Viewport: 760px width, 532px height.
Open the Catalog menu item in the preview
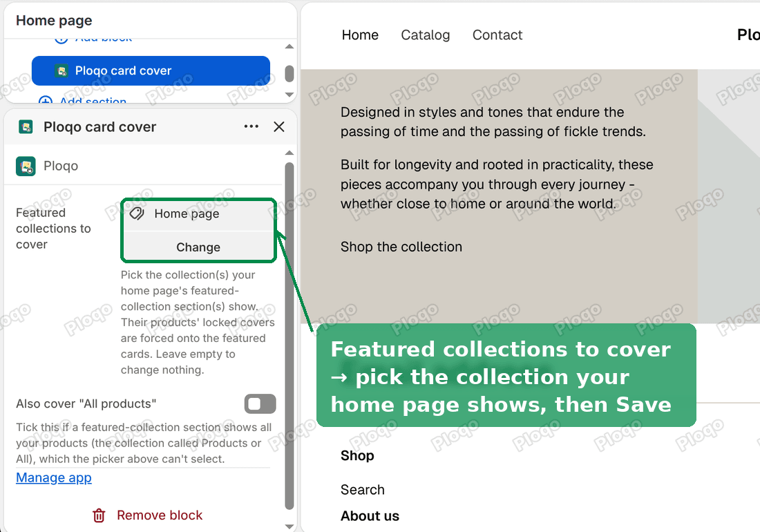click(x=426, y=35)
